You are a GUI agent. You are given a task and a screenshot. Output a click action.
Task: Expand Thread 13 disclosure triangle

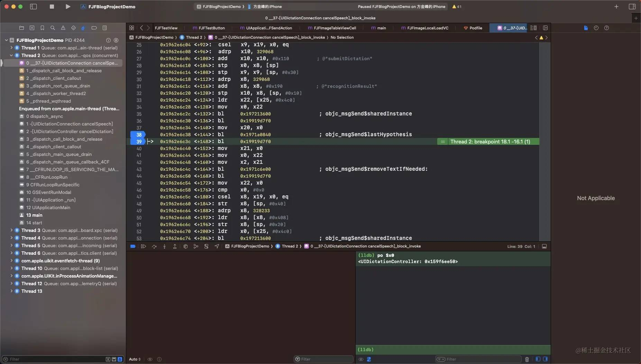click(x=11, y=291)
